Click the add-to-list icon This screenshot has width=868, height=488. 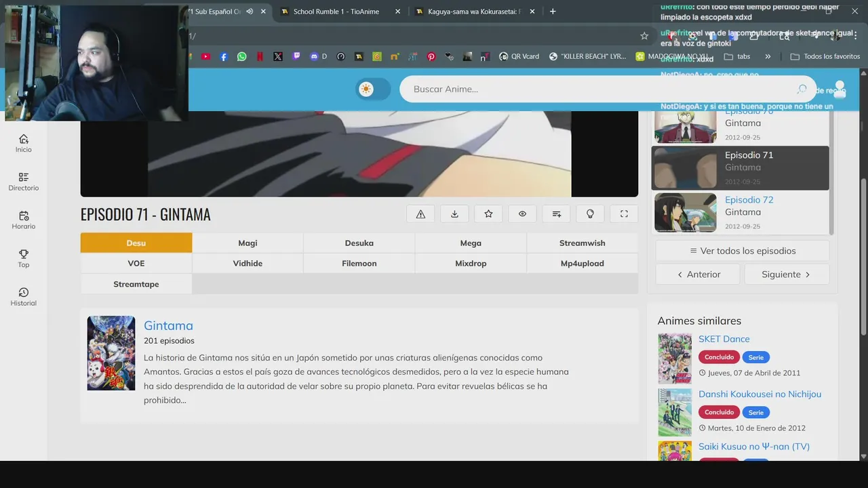556,213
